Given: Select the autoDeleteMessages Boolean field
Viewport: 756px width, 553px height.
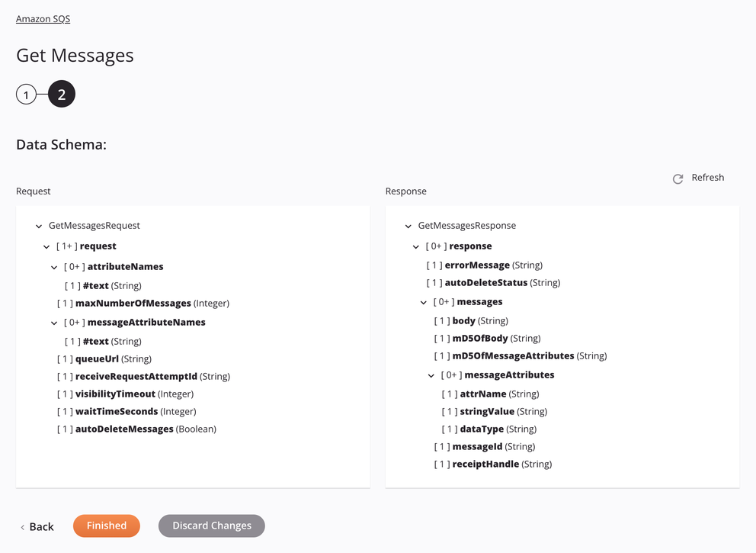Looking at the screenshot, I should 124,429.
